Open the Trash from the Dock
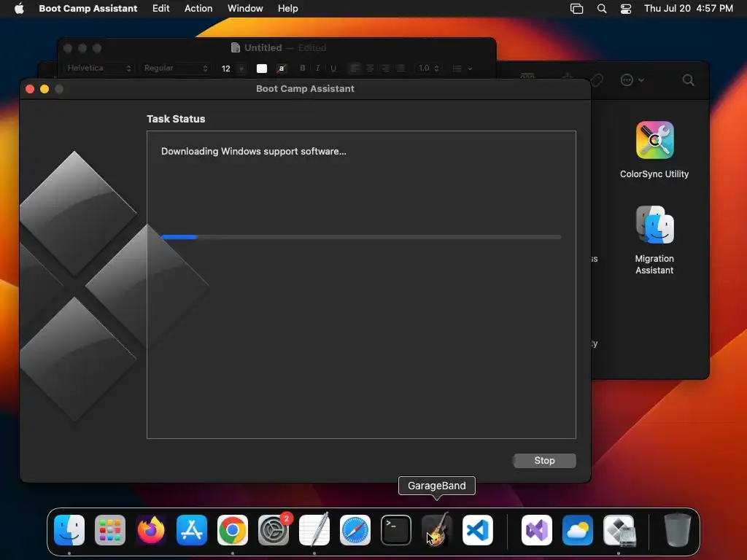The image size is (747, 560). (678, 530)
